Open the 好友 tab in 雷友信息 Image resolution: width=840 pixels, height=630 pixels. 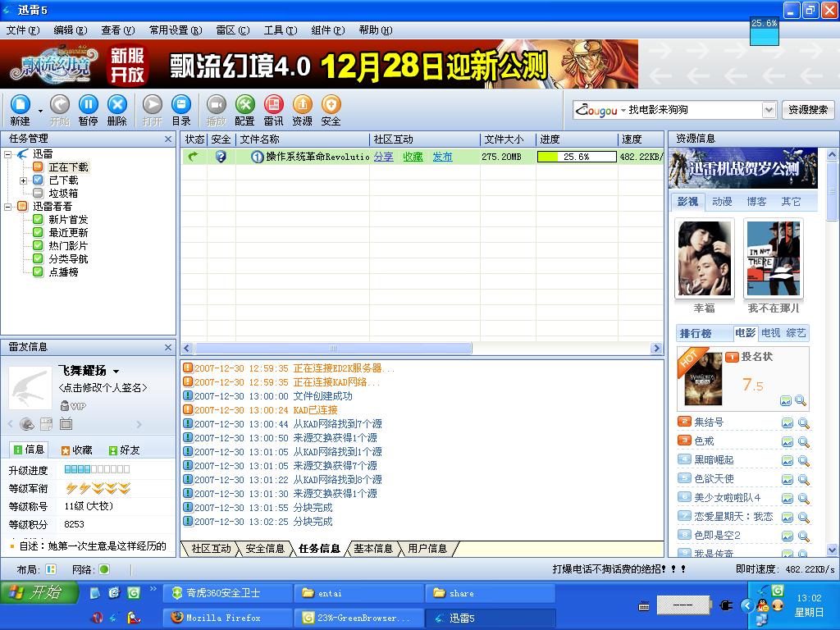[125, 450]
